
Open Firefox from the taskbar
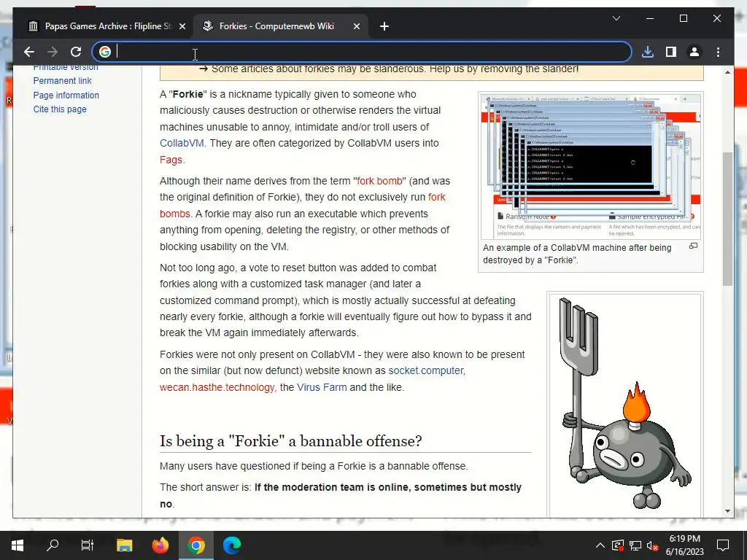(160, 545)
